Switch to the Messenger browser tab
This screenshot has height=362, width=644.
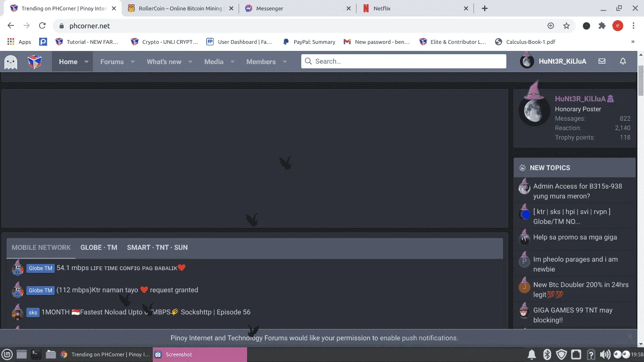[x=298, y=8]
